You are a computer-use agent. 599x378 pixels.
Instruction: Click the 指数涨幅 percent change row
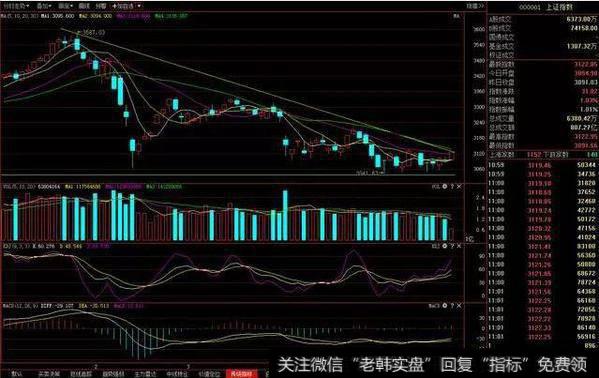coord(543,101)
